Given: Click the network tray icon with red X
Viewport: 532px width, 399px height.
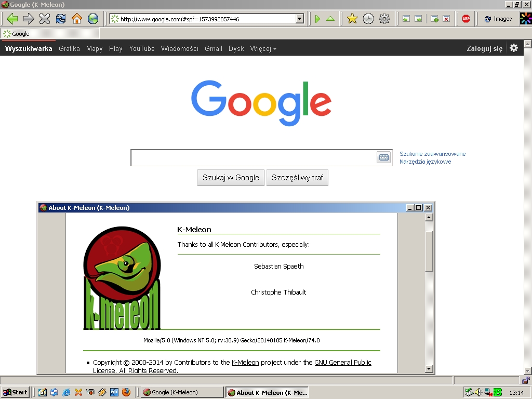Looking at the screenshot, I should click(x=488, y=392).
